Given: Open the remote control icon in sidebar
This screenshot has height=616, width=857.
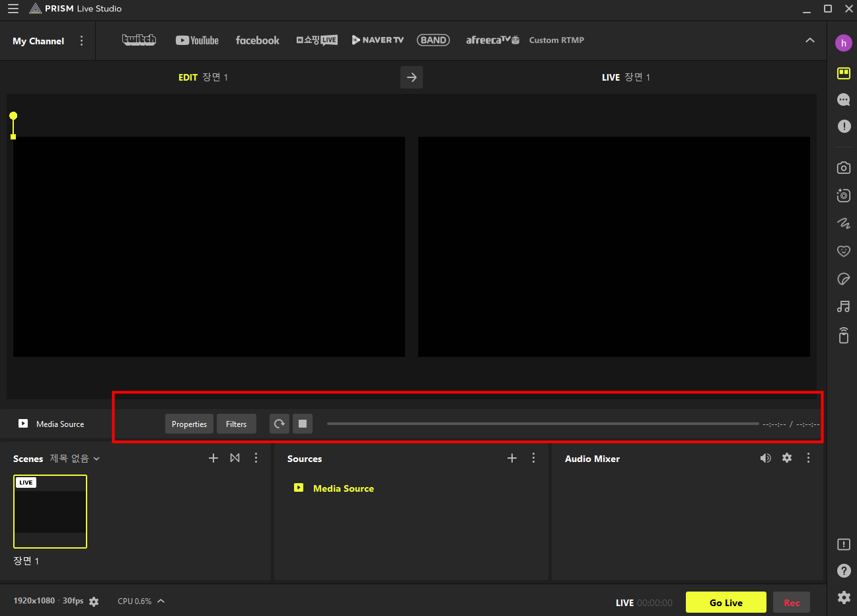Looking at the screenshot, I should (843, 335).
